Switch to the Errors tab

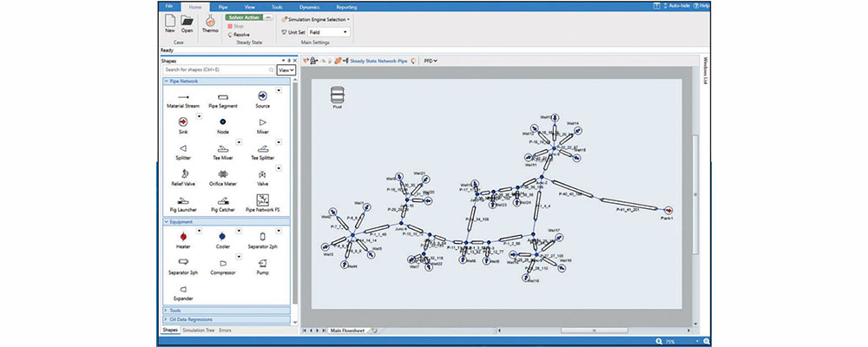tap(226, 331)
